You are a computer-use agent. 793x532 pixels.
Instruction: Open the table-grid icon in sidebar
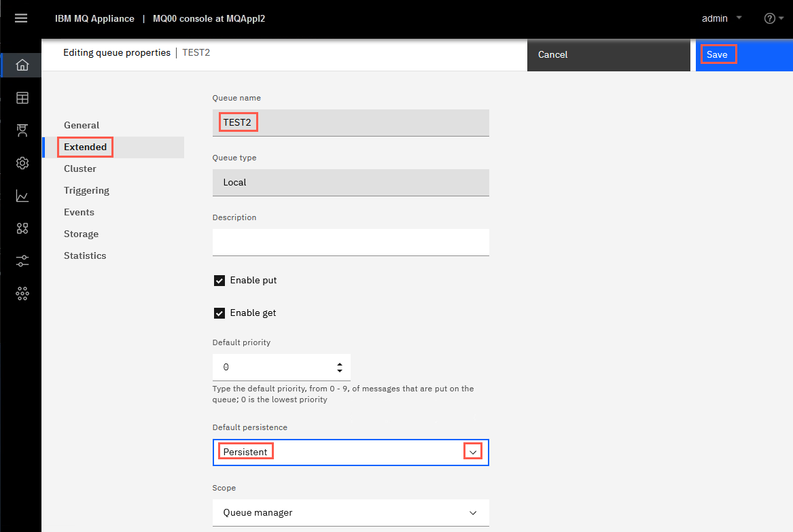click(22, 98)
